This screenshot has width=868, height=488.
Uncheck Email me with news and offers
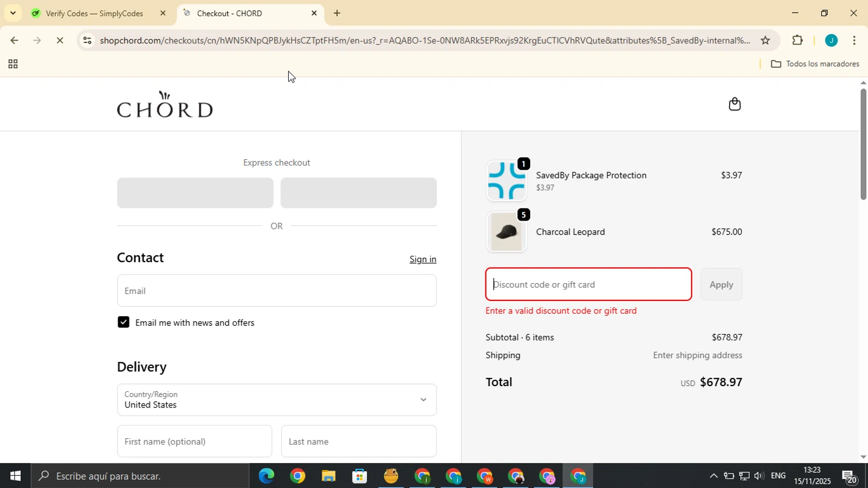click(x=123, y=322)
